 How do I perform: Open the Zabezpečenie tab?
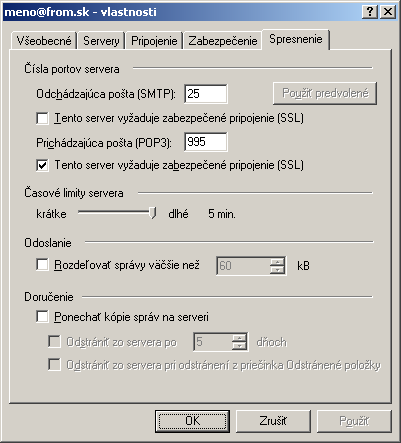223,41
